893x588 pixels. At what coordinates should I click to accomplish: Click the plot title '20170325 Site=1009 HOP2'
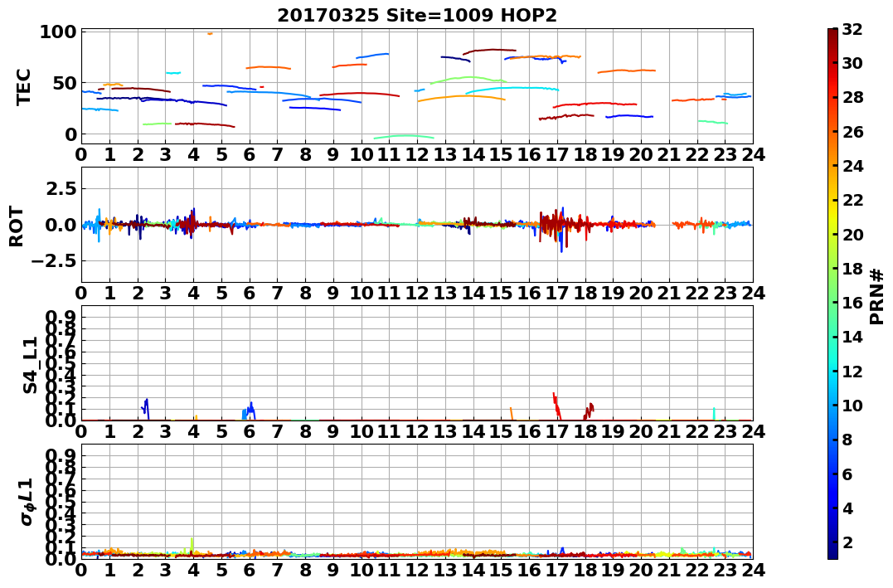417,16
